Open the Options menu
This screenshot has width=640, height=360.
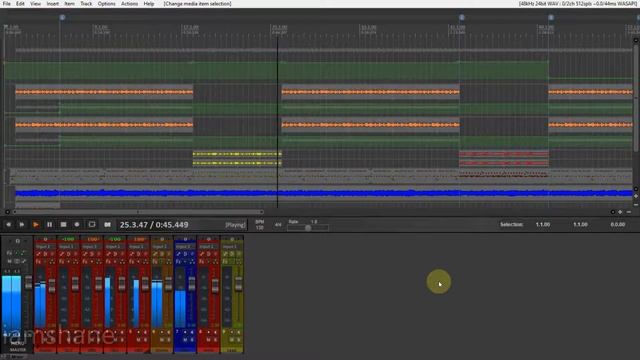[107, 4]
